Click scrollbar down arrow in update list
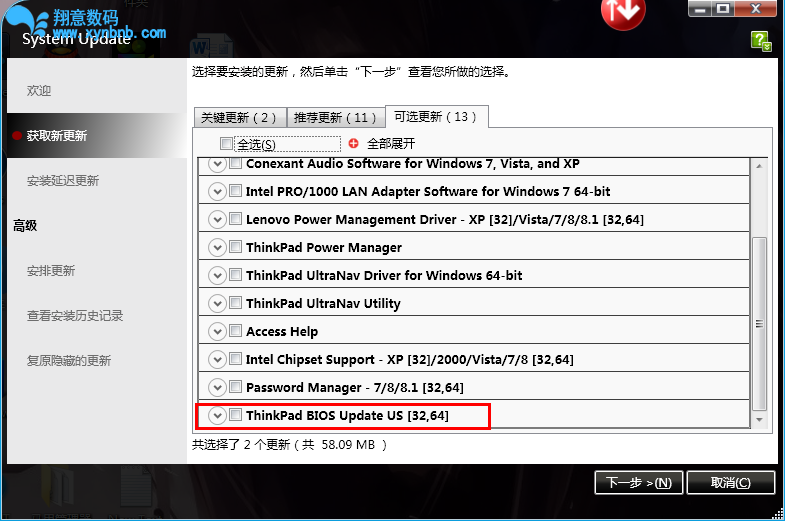Image resolution: width=785 pixels, height=521 pixels. [x=759, y=419]
